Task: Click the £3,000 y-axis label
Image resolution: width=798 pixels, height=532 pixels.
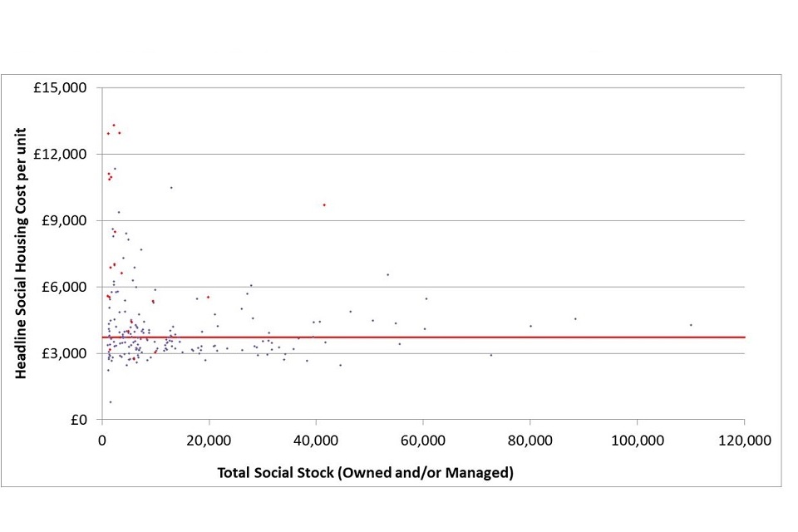Action: [68, 353]
